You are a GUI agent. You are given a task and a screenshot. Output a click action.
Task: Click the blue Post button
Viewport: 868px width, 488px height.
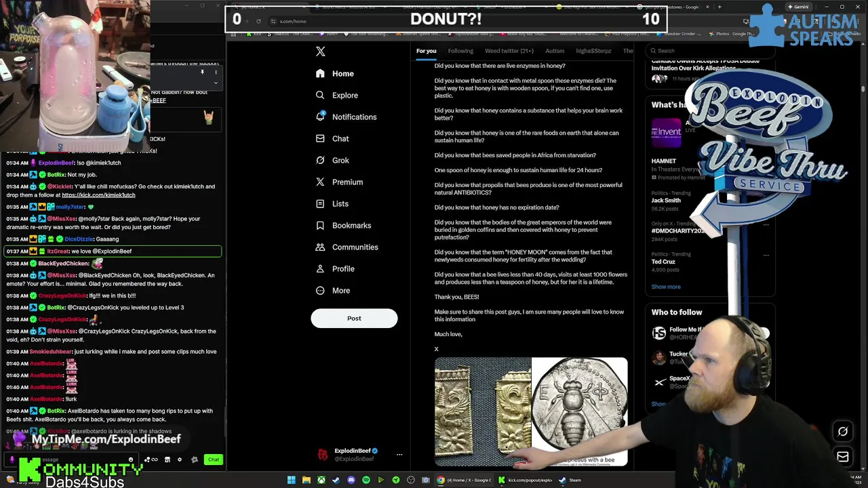click(354, 318)
